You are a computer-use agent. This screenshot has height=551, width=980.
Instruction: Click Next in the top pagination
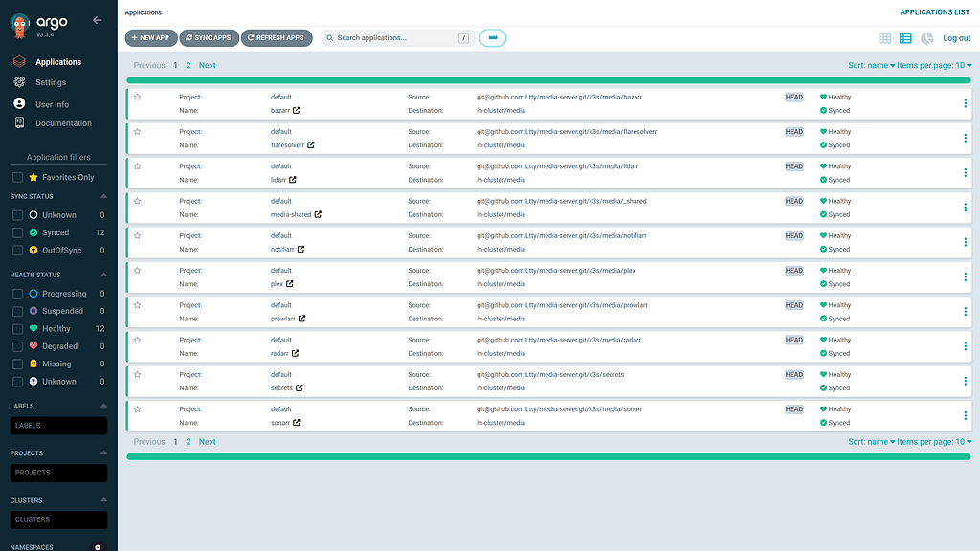point(207,66)
